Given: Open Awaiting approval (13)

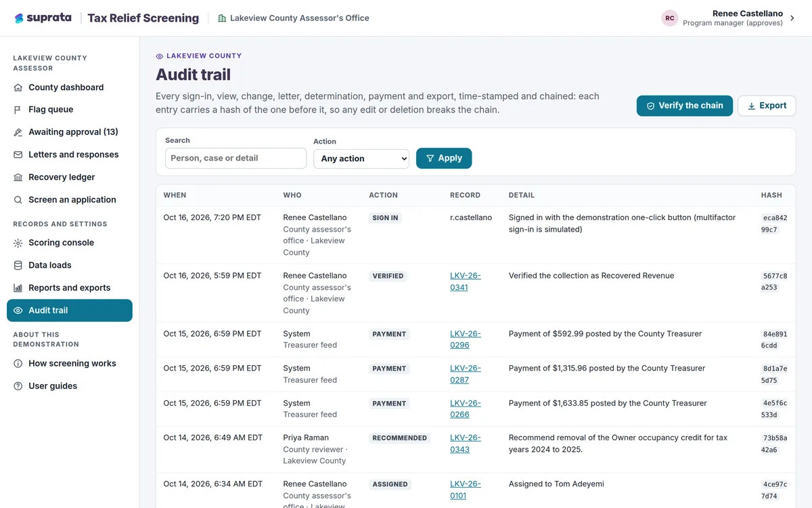Looking at the screenshot, I should coord(70,132).
